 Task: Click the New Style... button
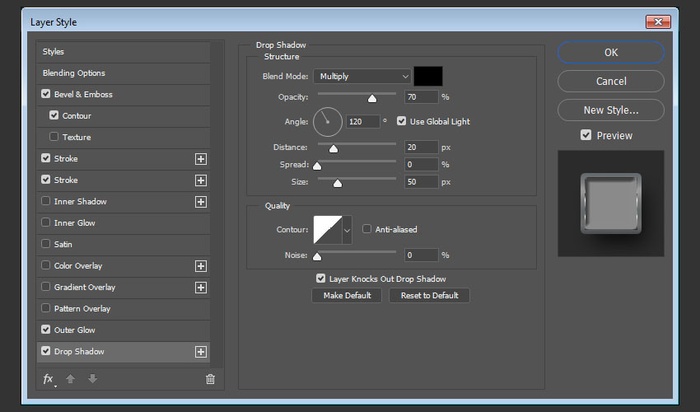[610, 109]
